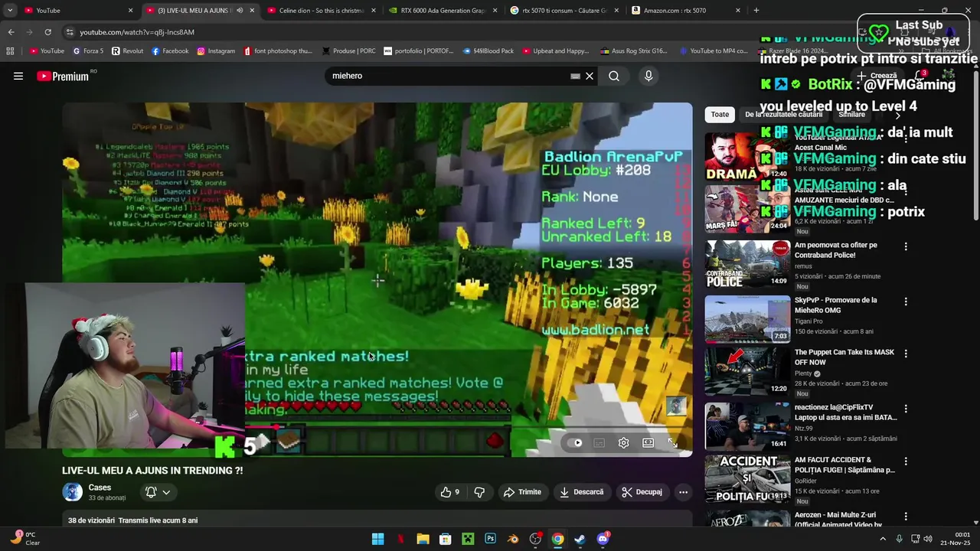Open the YouTube guide hamburger menu
Viewport: 980px width, 551px height.
[18, 76]
